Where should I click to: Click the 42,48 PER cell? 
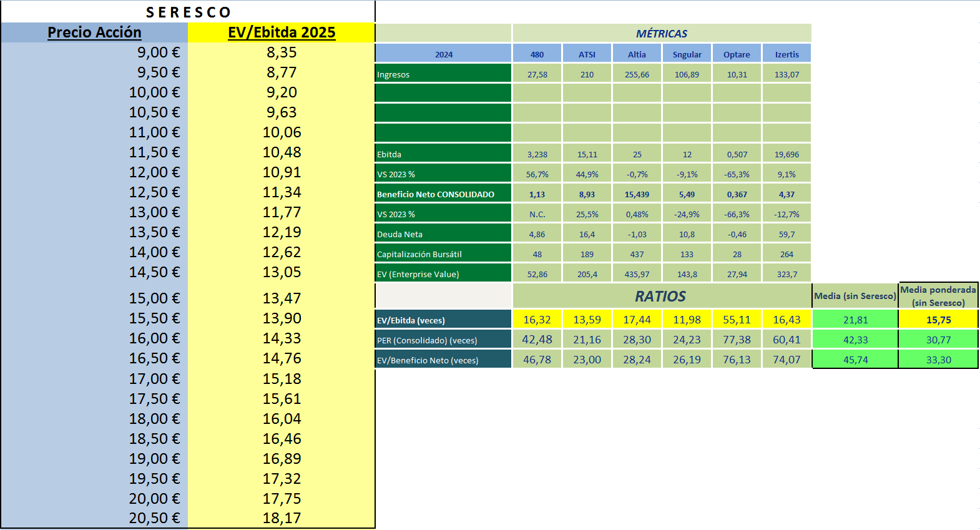[537, 340]
